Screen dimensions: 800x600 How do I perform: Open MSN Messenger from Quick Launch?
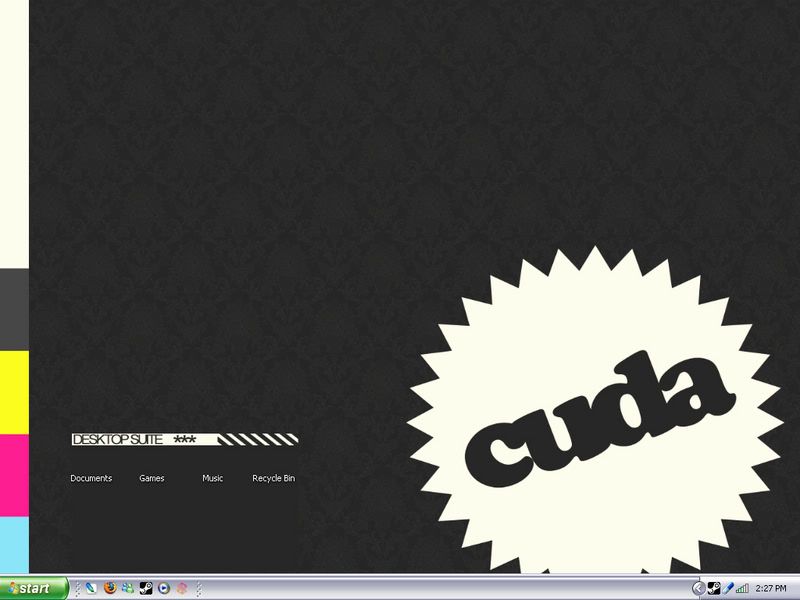(x=128, y=588)
